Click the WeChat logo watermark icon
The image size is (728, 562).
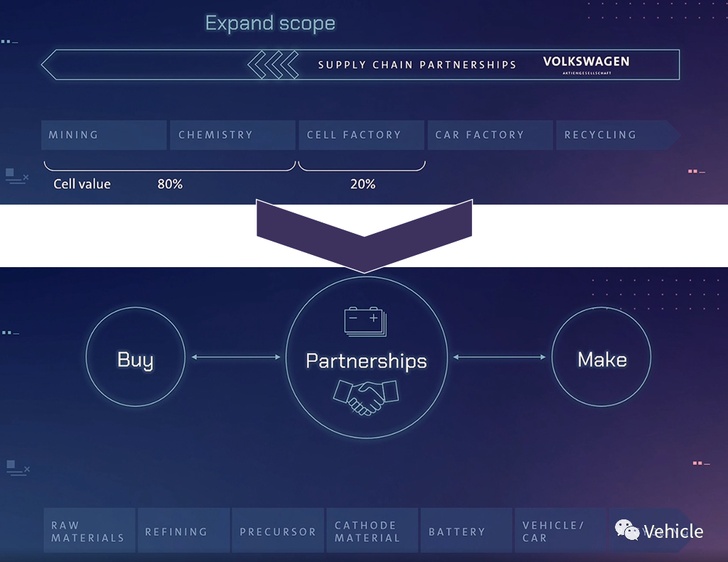tap(627, 531)
